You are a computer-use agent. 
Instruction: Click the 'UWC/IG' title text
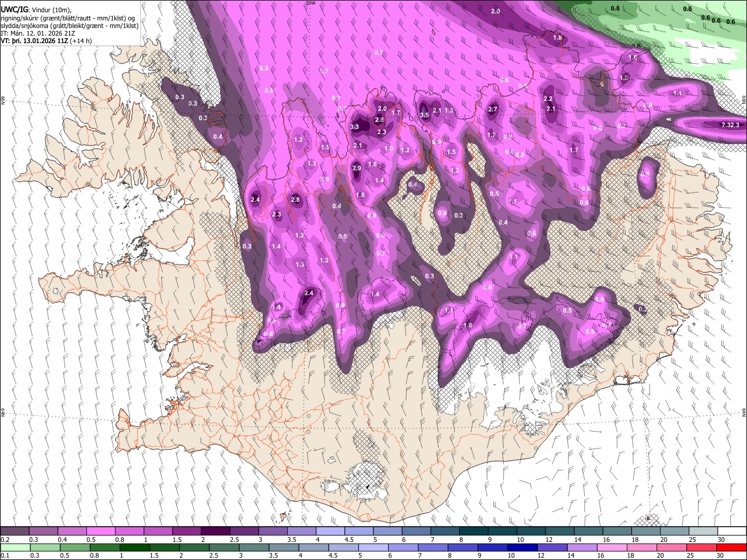click(x=14, y=9)
